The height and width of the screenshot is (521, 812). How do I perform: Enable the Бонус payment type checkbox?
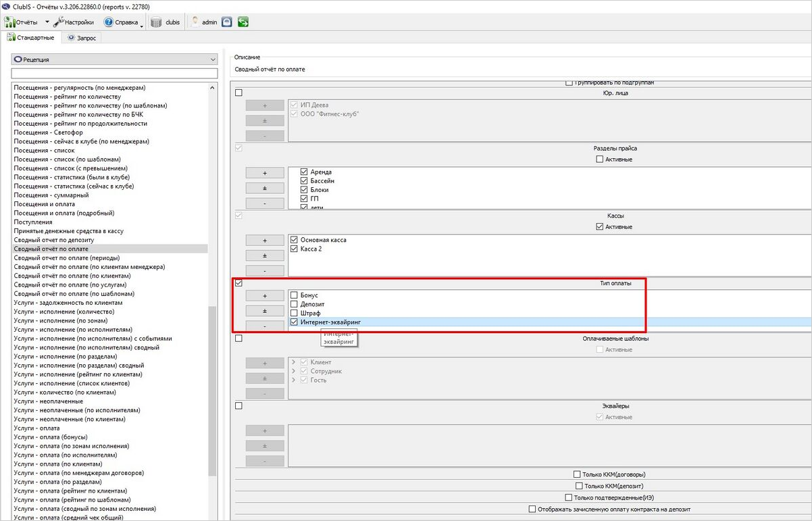pos(294,295)
